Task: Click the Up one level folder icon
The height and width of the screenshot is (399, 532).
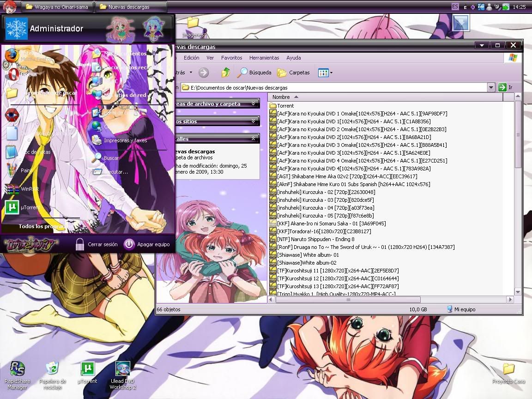Action: click(226, 72)
